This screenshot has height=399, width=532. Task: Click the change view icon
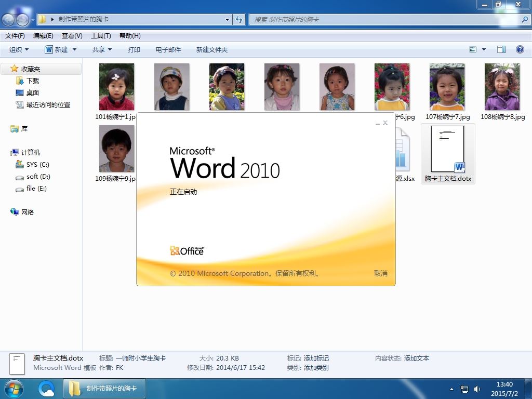[x=473, y=49]
